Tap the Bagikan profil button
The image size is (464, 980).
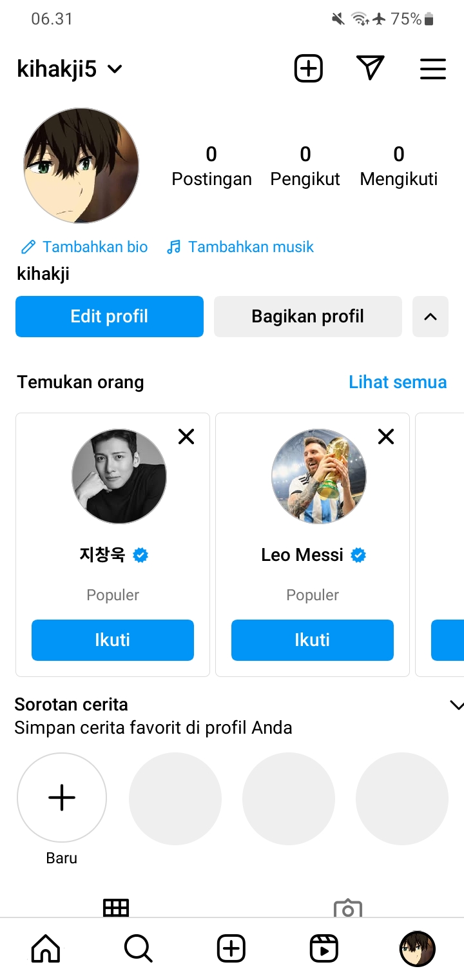point(307,317)
